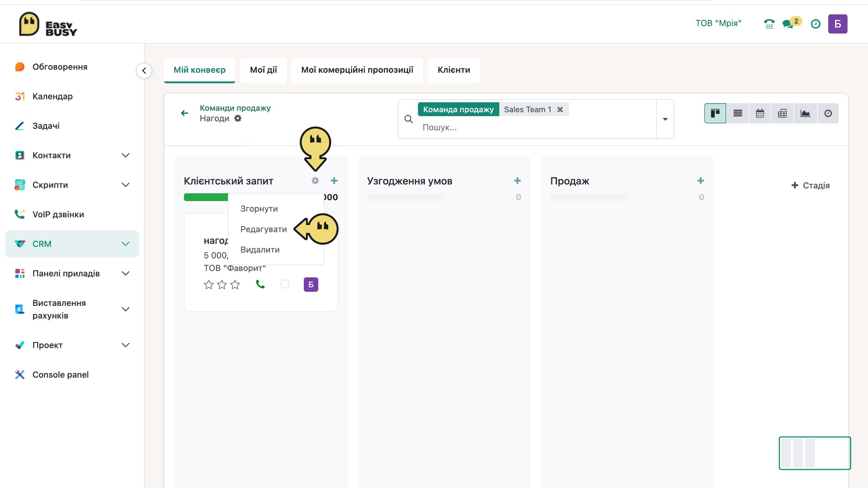Open settings gear next to Нагоди
The image size is (868, 488).
point(238,118)
